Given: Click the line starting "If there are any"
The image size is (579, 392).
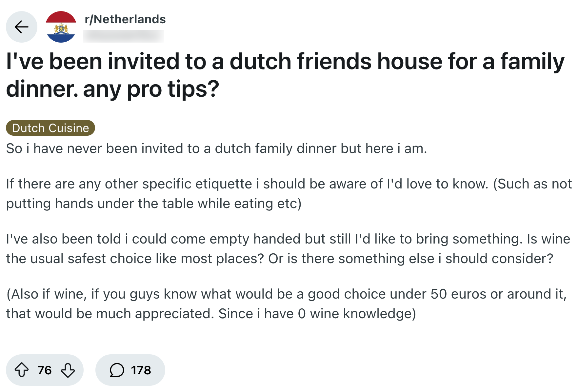Looking at the screenshot, I should coord(289,184).
